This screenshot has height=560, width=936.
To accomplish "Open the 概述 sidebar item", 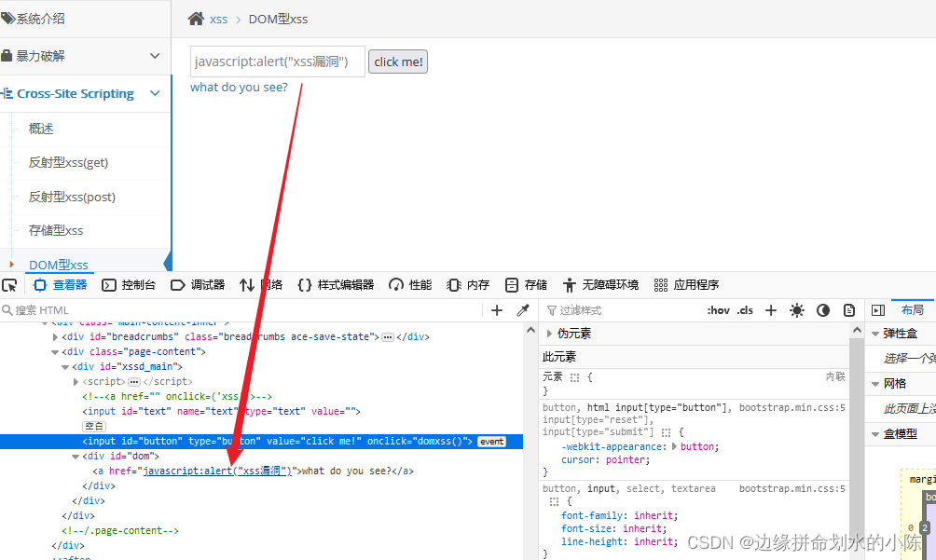I will [41, 129].
